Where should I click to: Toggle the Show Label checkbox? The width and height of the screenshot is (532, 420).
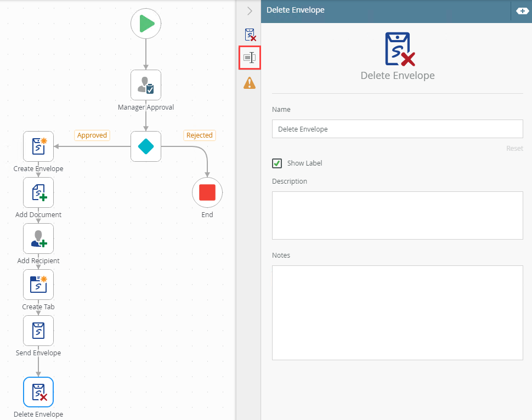point(278,163)
